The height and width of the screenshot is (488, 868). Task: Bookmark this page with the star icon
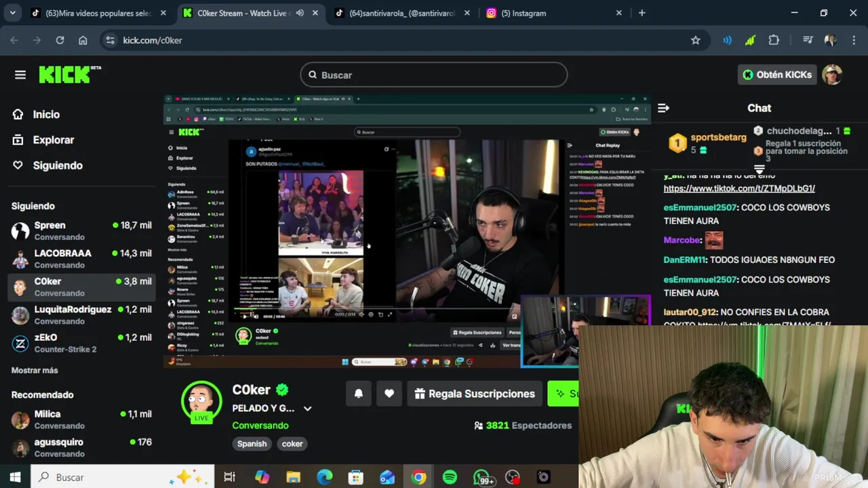[x=695, y=40]
